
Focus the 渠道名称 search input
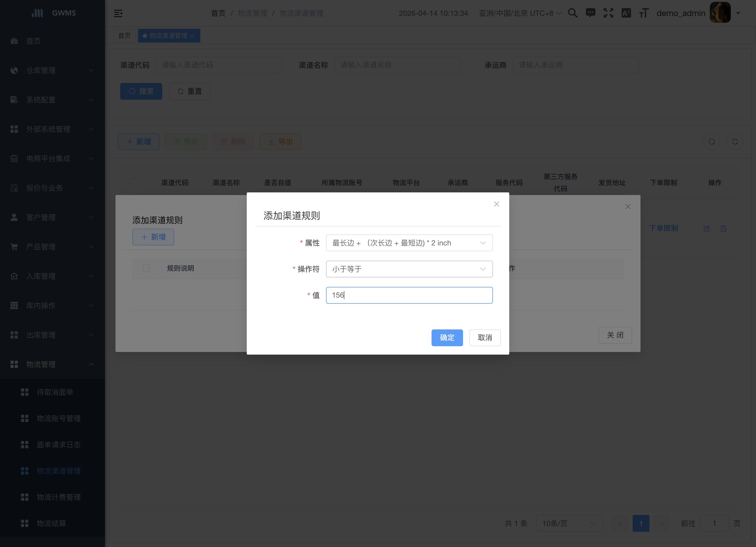[397, 65]
